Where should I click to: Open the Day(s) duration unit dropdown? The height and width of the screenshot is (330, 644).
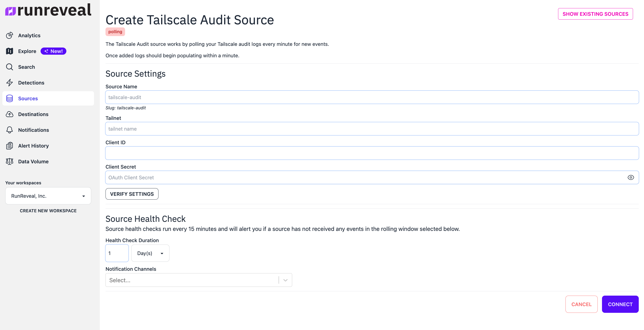point(150,253)
